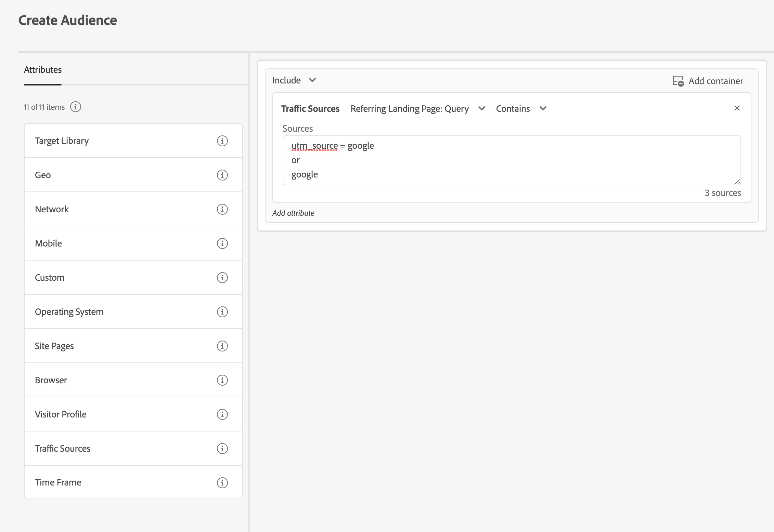Click the Add container icon

(x=678, y=81)
